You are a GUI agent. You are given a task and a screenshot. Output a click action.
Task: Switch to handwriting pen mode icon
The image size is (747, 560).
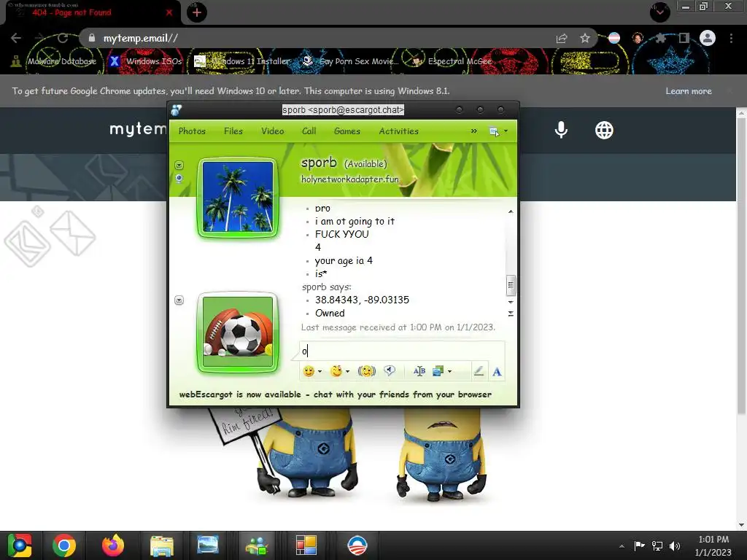[479, 371]
